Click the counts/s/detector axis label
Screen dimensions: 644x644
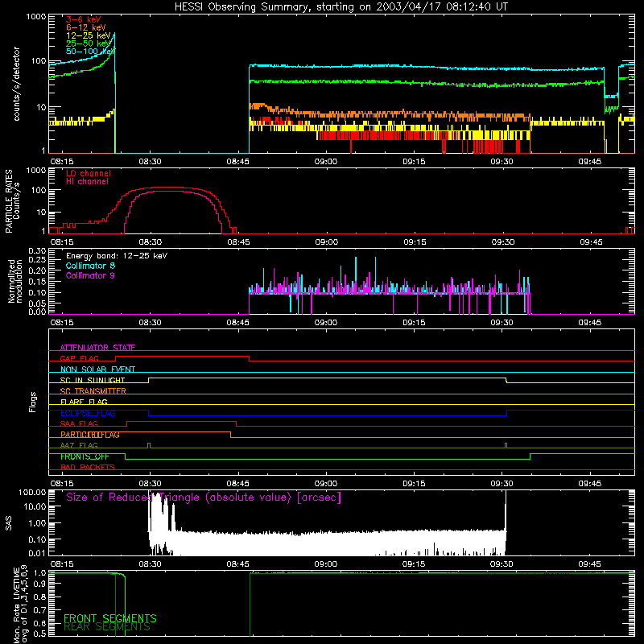(x=17, y=84)
